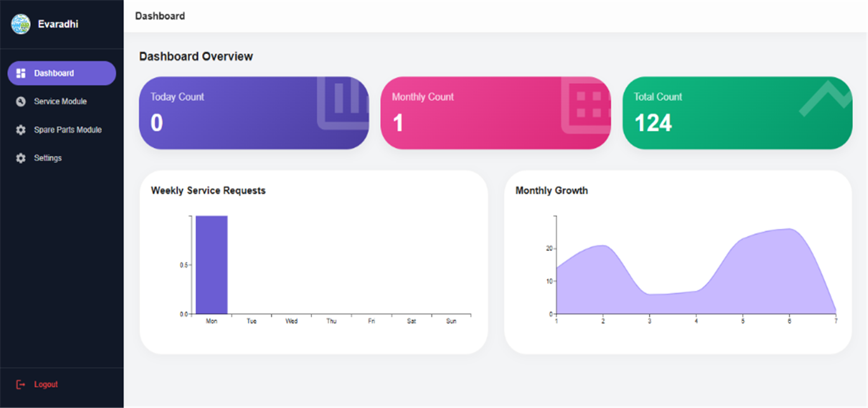This screenshot has height=408, width=868.
Task: Click the Evaradhi globe logo
Action: (x=20, y=24)
